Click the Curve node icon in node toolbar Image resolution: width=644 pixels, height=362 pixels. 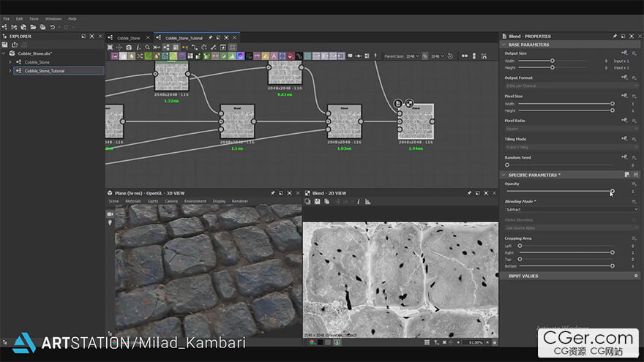(x=149, y=56)
